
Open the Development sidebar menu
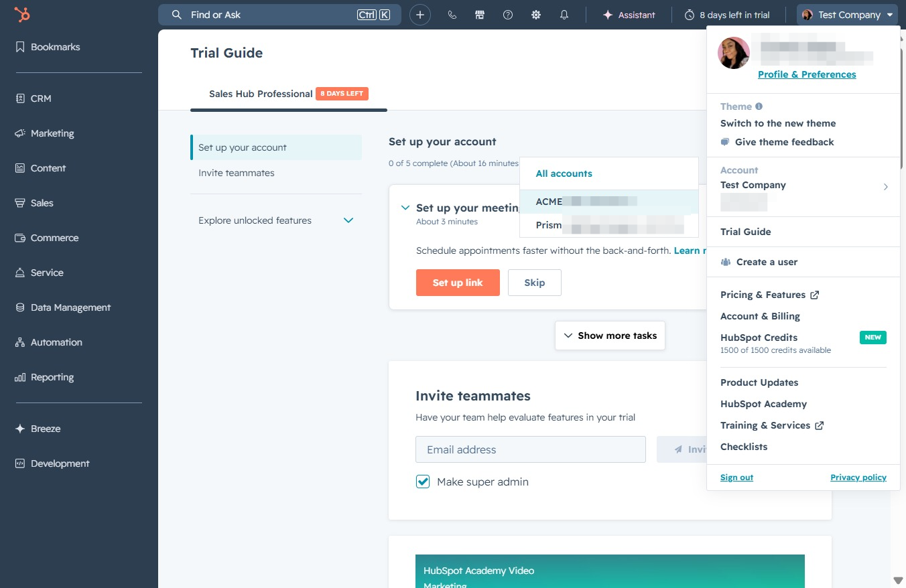[x=52, y=463]
